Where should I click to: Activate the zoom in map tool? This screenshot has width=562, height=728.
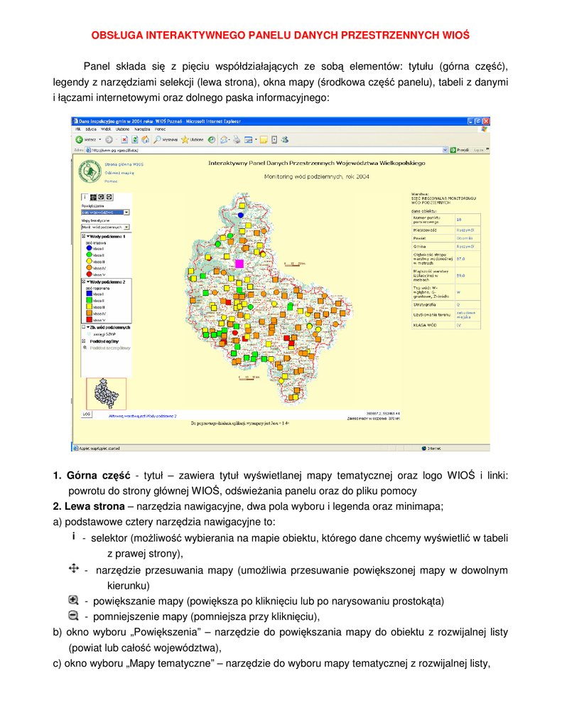pyautogui.click(x=101, y=196)
